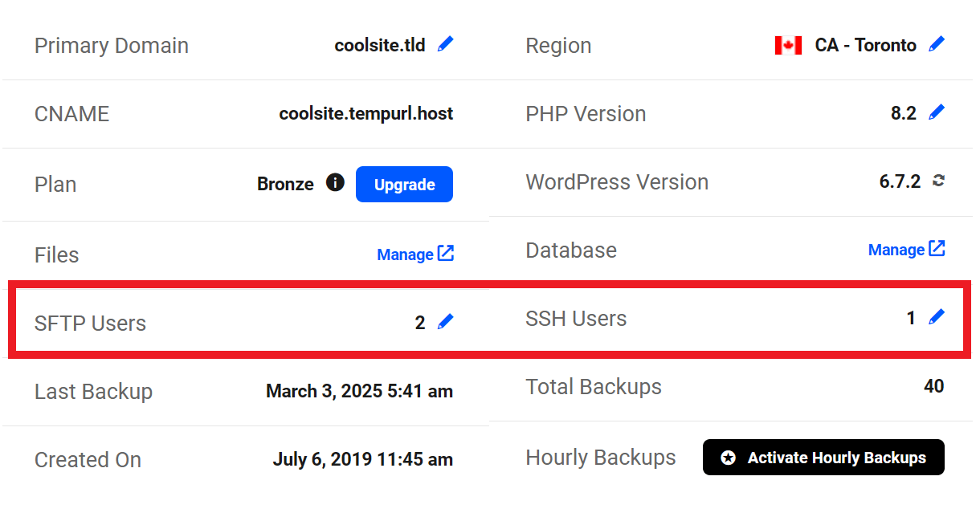Click the SFTP Users label
The width and height of the screenshot is (980, 517).
coord(90,324)
